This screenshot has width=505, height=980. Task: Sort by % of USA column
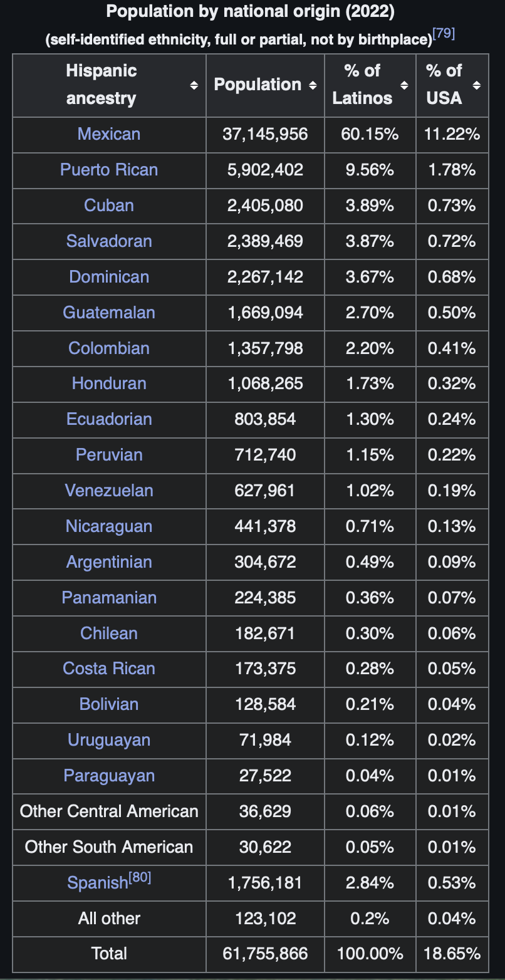[477, 85]
